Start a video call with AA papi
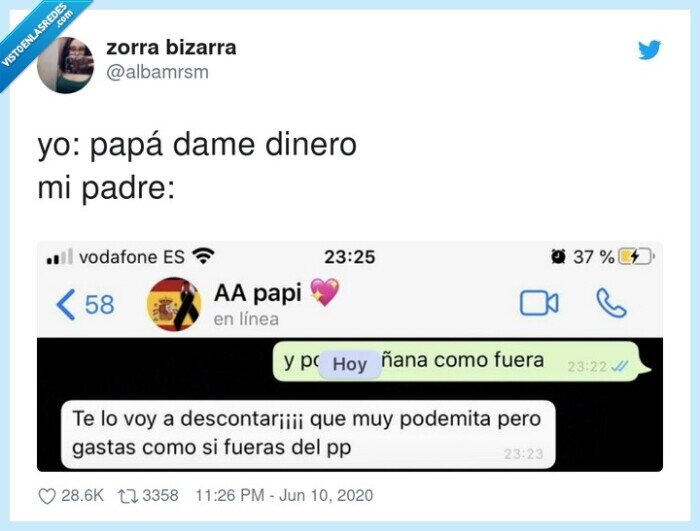Screen dimensions: 700x531 click(539, 303)
